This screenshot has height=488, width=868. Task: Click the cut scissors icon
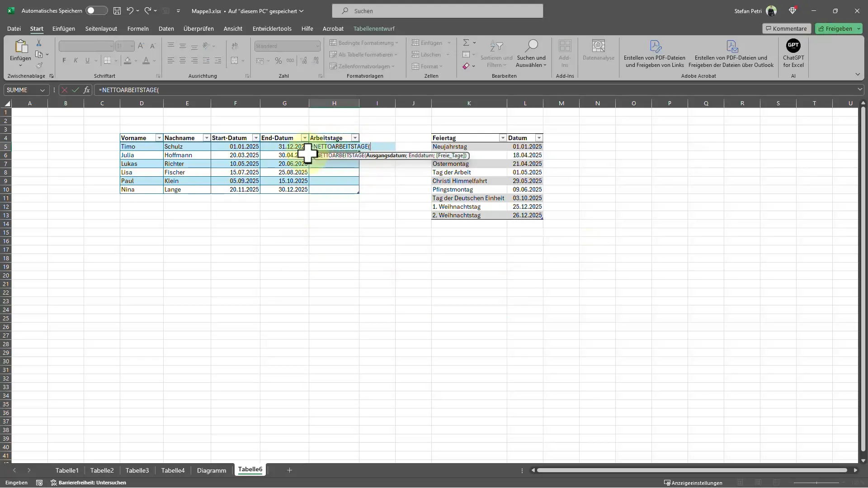(x=39, y=43)
